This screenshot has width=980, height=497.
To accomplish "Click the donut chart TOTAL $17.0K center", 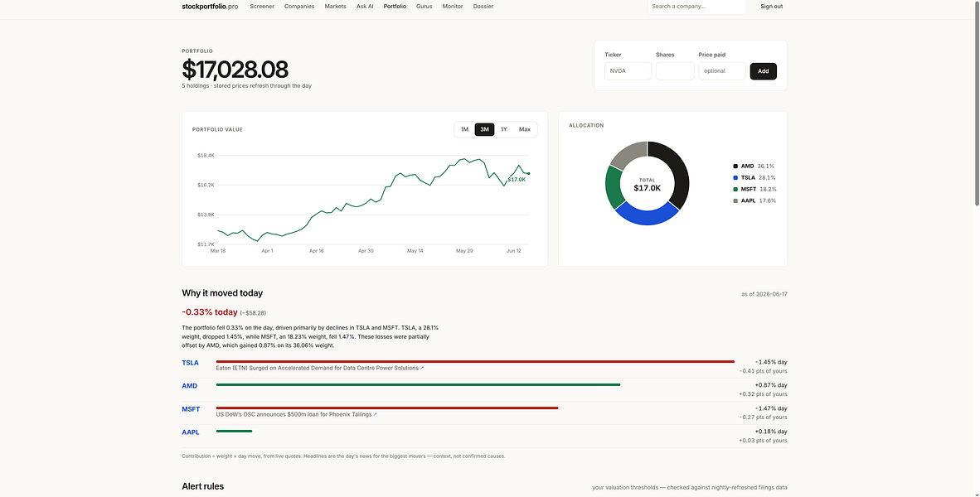I will tap(647, 184).
